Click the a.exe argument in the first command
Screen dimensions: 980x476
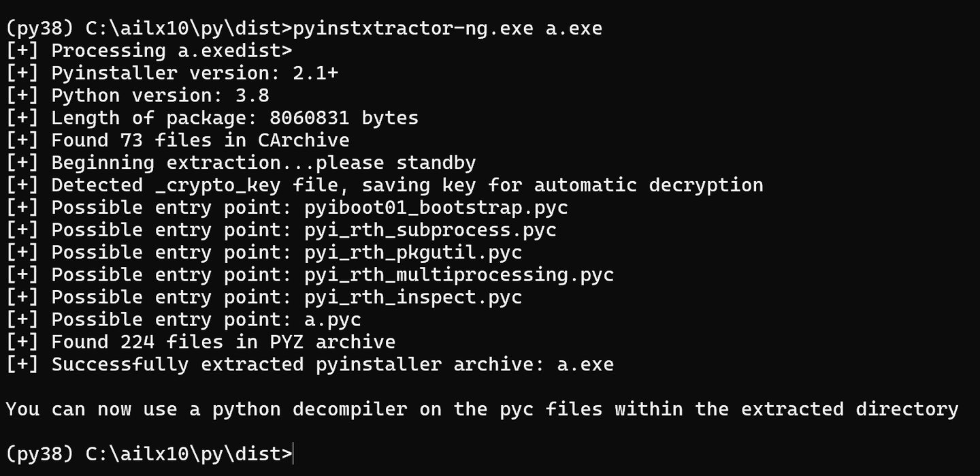click(x=574, y=29)
